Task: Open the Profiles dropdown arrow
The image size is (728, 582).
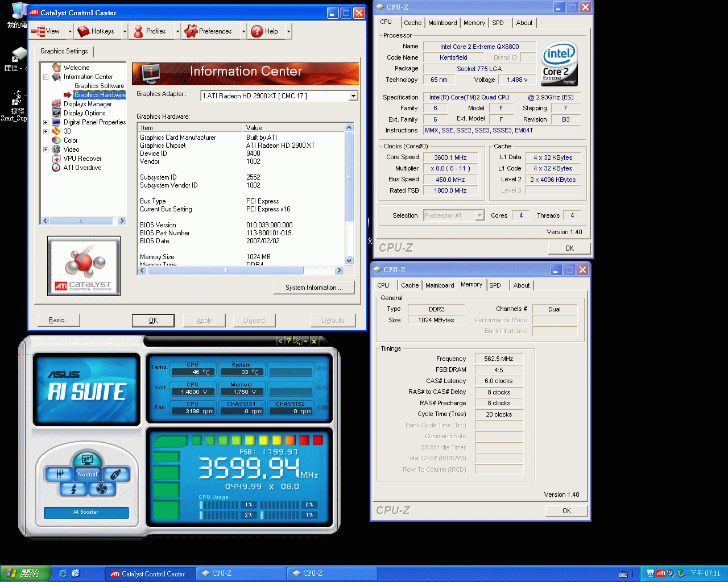Action: point(177,31)
